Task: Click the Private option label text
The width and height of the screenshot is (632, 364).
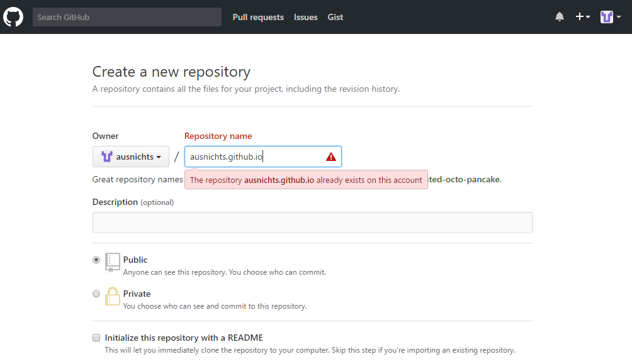Action: tap(137, 294)
